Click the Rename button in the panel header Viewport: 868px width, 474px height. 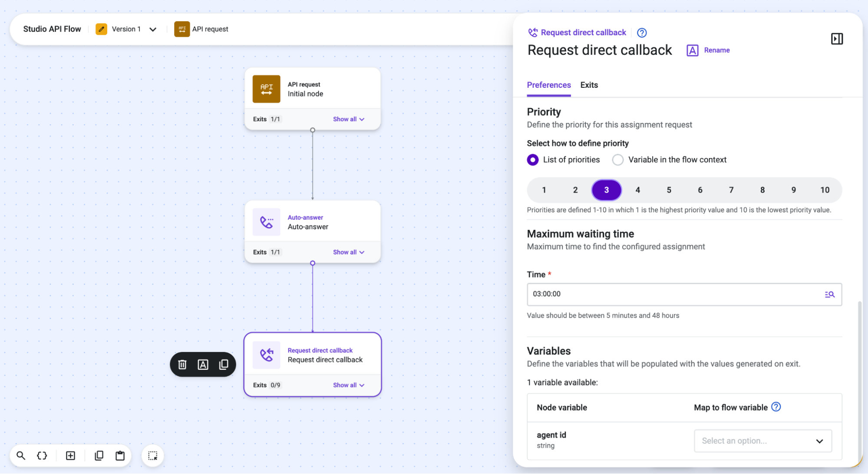[708, 50]
